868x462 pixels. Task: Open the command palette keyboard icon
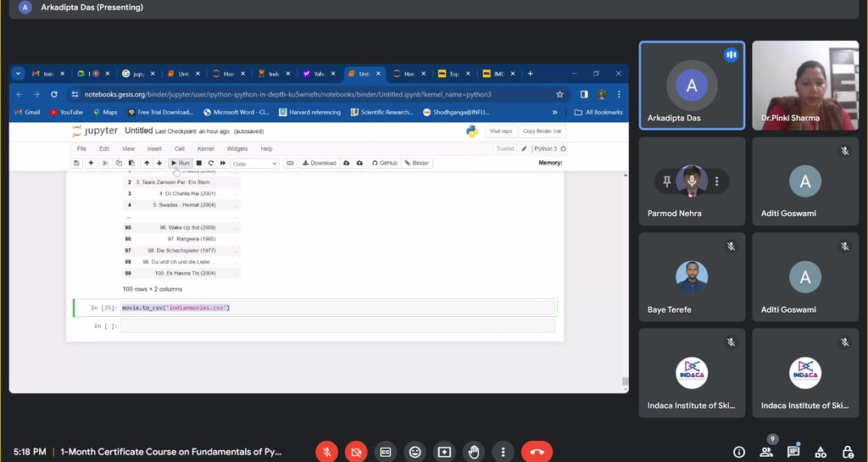pyautogui.click(x=290, y=164)
